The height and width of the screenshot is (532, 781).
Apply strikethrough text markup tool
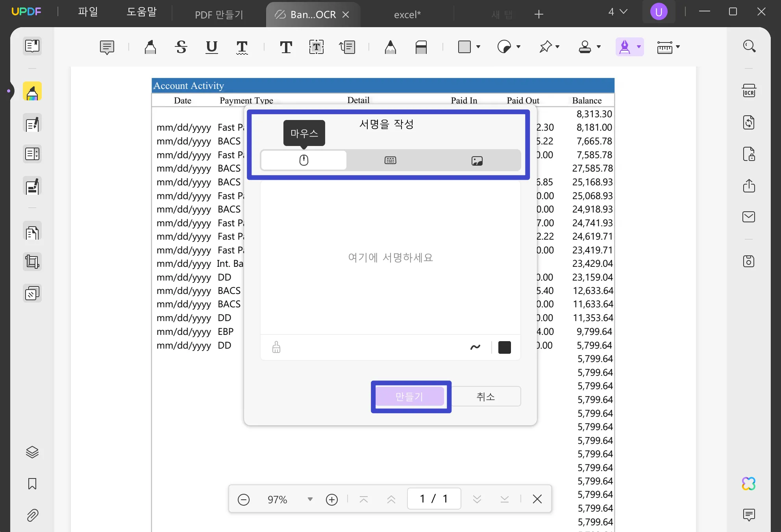click(181, 47)
